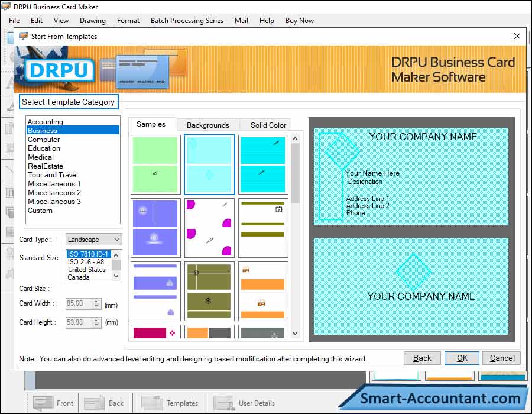Select the Miscellaneous 2 category
Image resolution: width=532 pixels, height=414 pixels.
point(73,192)
